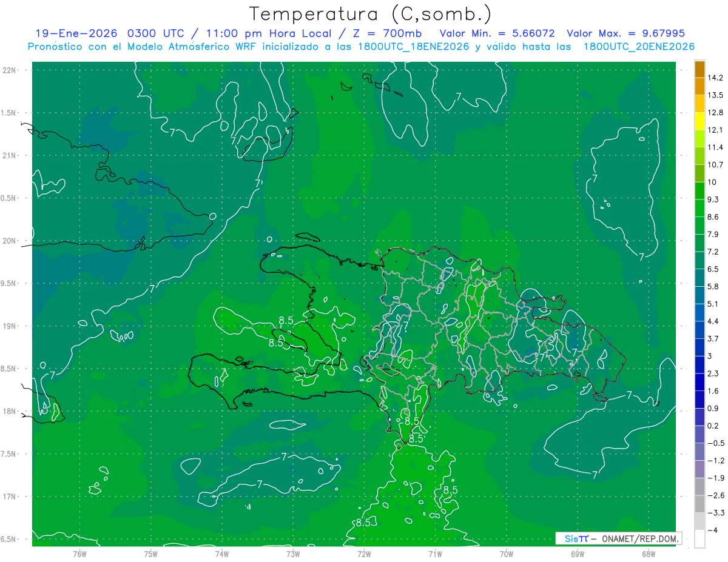Click the colorbar value '-4'
This screenshot has height=562, width=728.
click(x=713, y=530)
